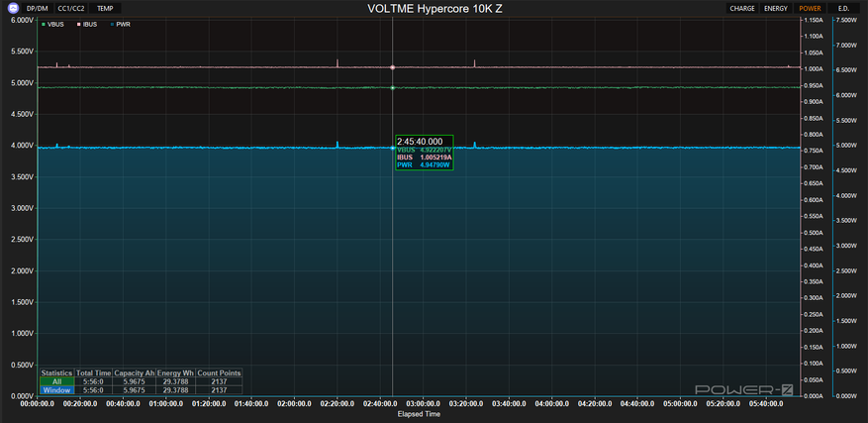Click the 7.500W power axis label
The height and width of the screenshot is (423, 868).
click(848, 20)
